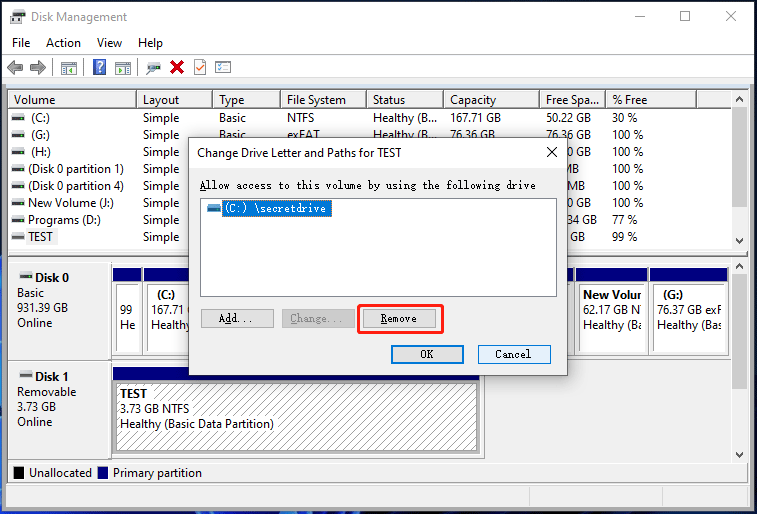Click the Cancel button
Image resolution: width=757 pixels, height=514 pixels.
click(514, 354)
